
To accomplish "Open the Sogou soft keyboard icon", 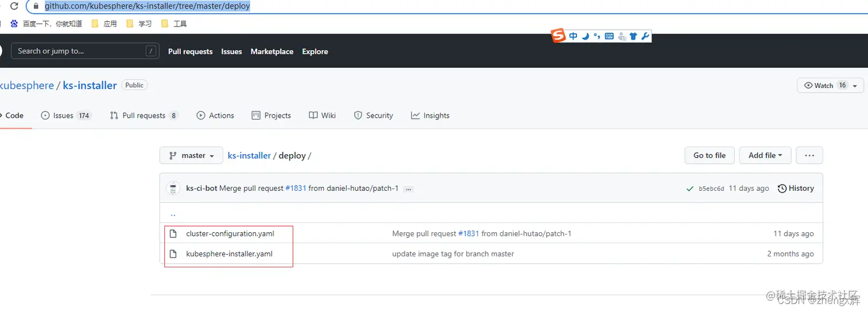I will pos(609,36).
